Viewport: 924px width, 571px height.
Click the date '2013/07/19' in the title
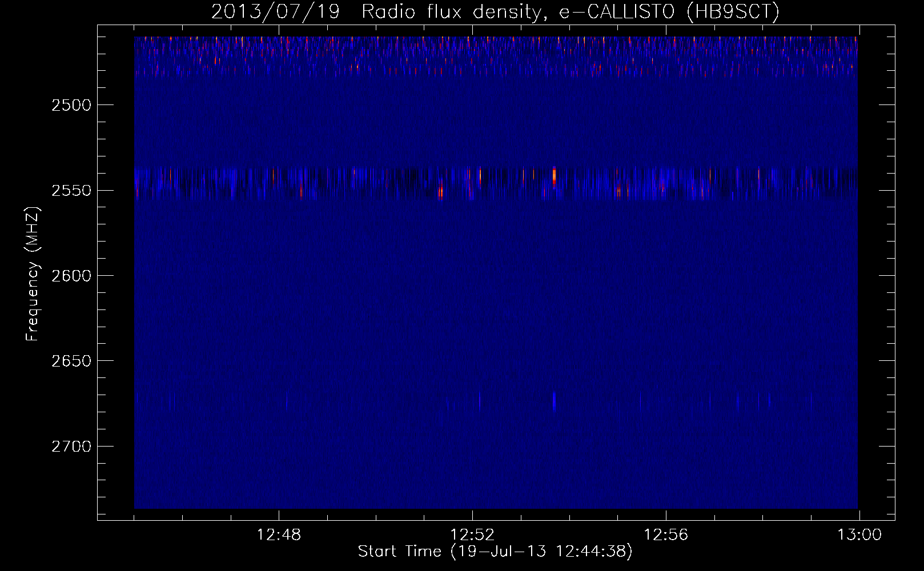click(275, 11)
